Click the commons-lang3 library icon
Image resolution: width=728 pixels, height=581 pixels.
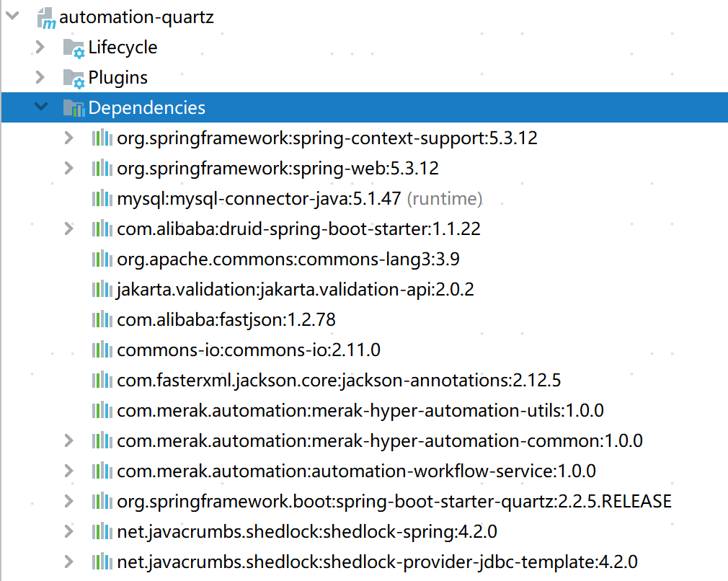(102, 260)
